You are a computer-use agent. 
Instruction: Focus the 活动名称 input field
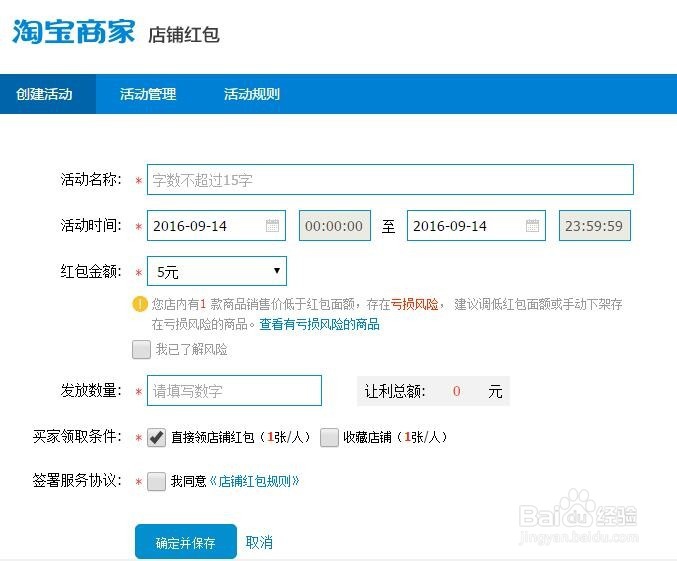[390, 180]
